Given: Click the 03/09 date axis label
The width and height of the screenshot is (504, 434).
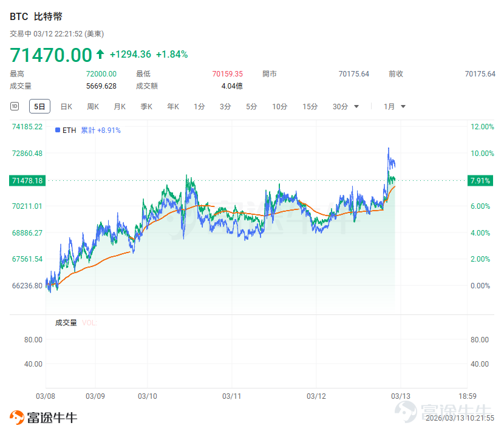Looking at the screenshot, I should point(95,396).
